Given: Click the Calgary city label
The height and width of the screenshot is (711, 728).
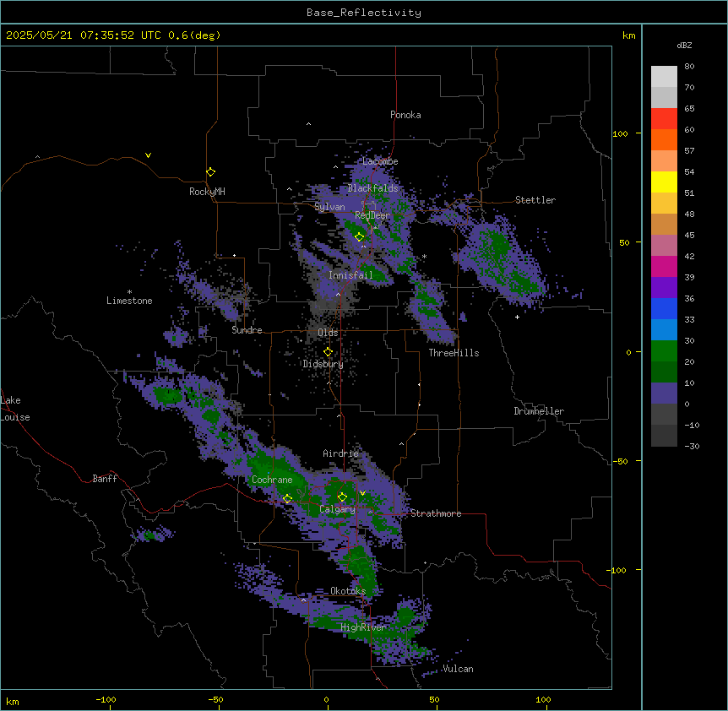Looking at the screenshot, I should [337, 509].
